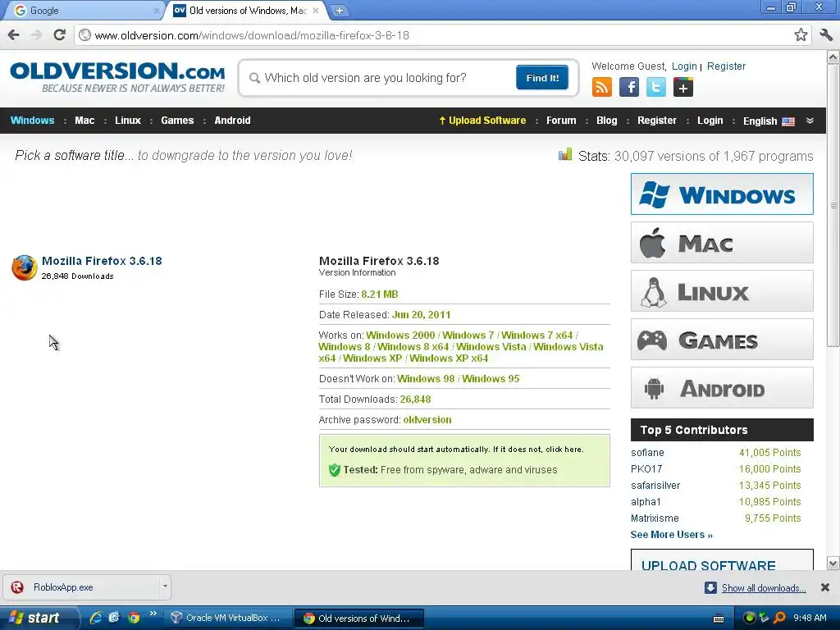Click the Find It! button

click(542, 78)
